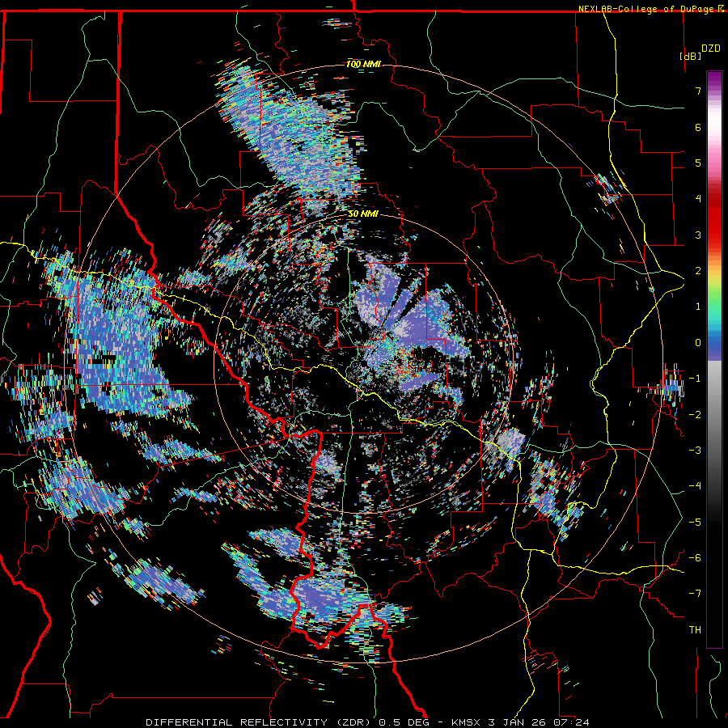The width and height of the screenshot is (728, 728).
Task: Select the 100 NMI range ring label
Action: coord(363,64)
